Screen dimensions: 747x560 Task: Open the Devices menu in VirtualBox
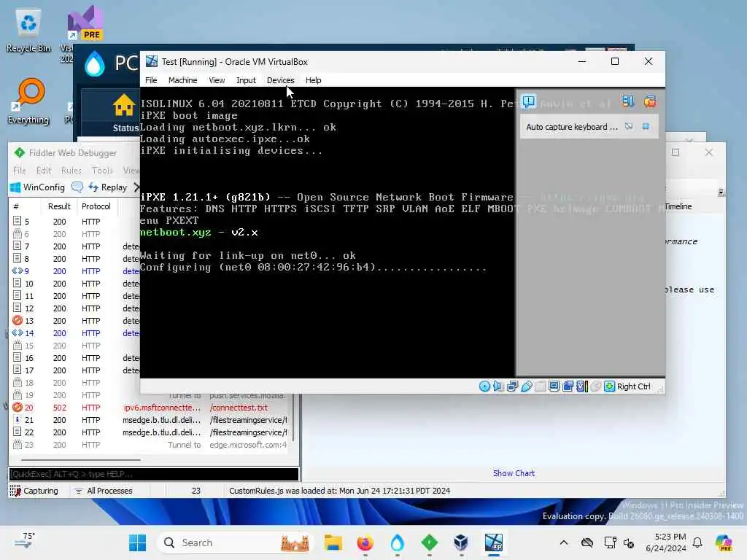click(281, 80)
